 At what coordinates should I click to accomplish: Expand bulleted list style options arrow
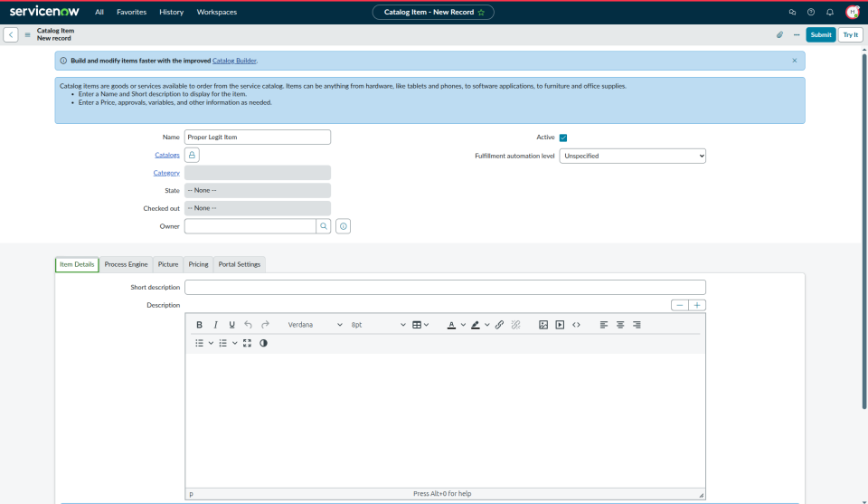[x=211, y=343]
